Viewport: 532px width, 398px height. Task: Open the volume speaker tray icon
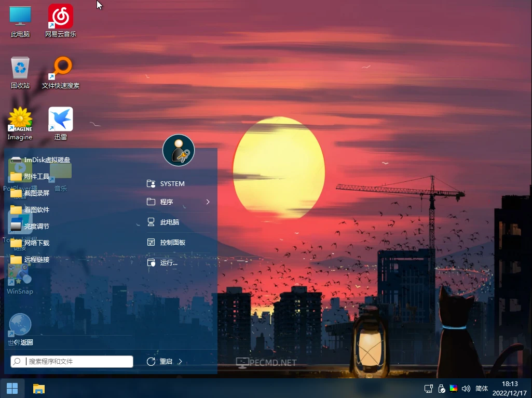click(x=466, y=389)
